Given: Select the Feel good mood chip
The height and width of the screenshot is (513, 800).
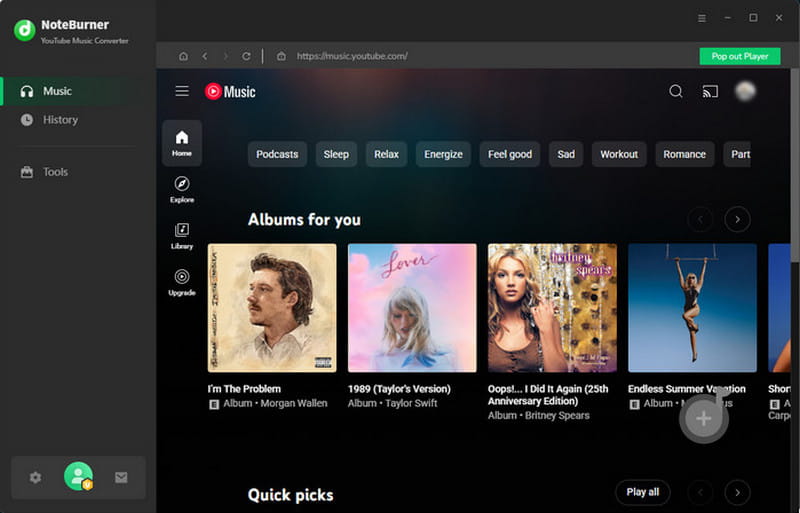Looking at the screenshot, I should point(510,154).
